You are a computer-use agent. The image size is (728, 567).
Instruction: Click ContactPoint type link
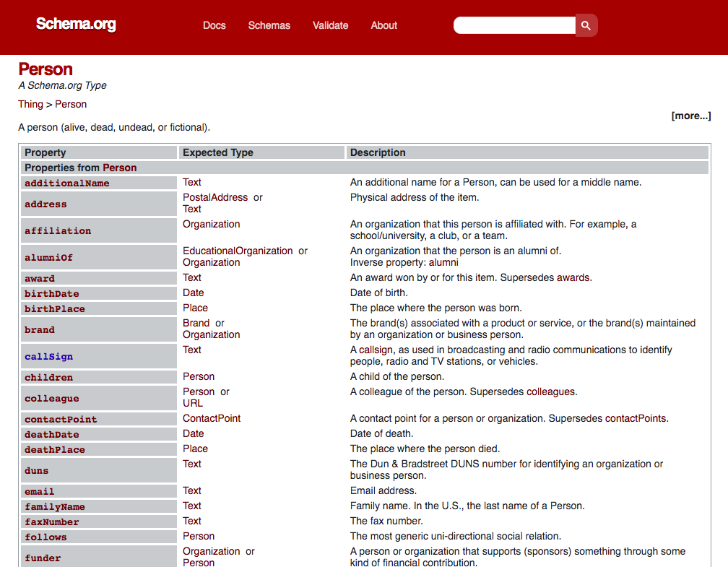[211, 418]
